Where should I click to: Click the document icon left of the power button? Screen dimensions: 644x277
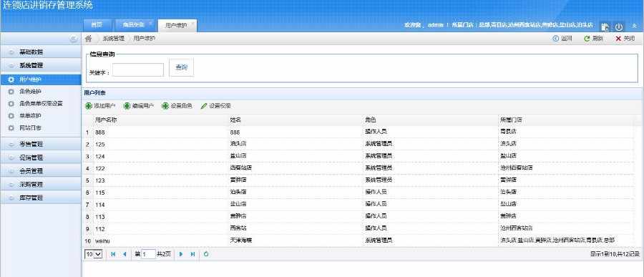[605, 27]
